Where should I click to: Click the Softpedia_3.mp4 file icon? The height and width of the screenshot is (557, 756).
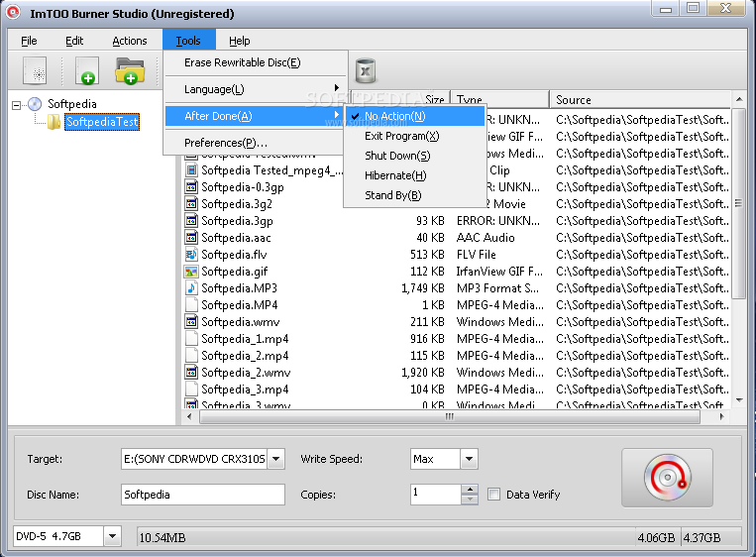tap(191, 390)
